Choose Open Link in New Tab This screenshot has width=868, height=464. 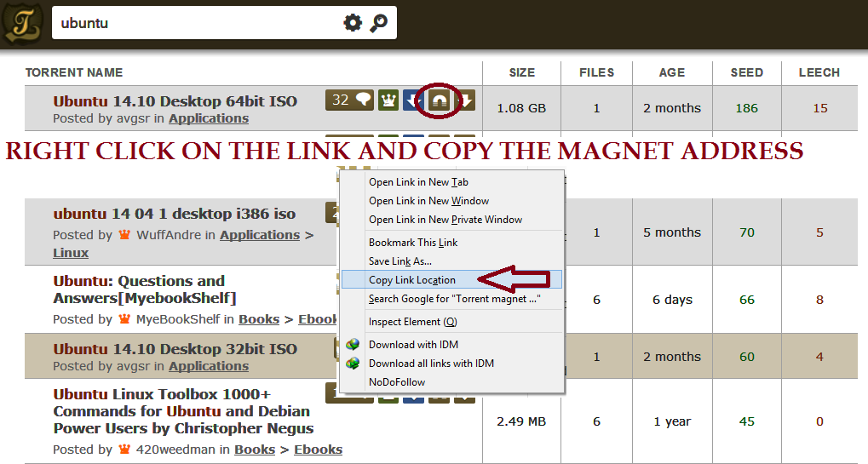point(418,182)
